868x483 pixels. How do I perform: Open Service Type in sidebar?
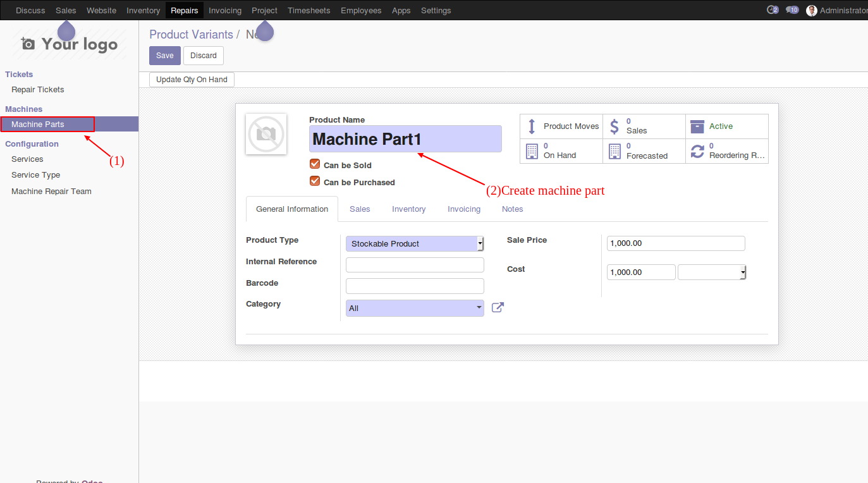click(x=35, y=175)
